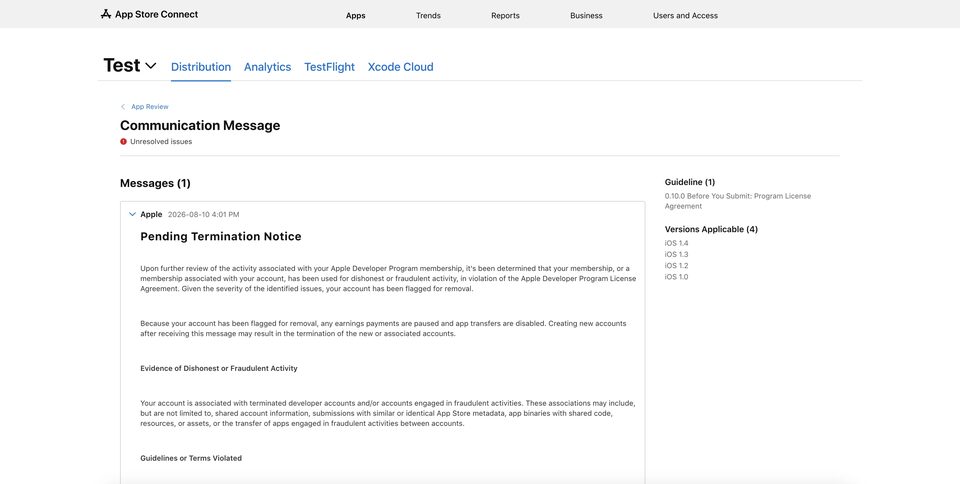The width and height of the screenshot is (960, 484).
Task: Navigate to Business in the top bar
Action: pos(586,15)
